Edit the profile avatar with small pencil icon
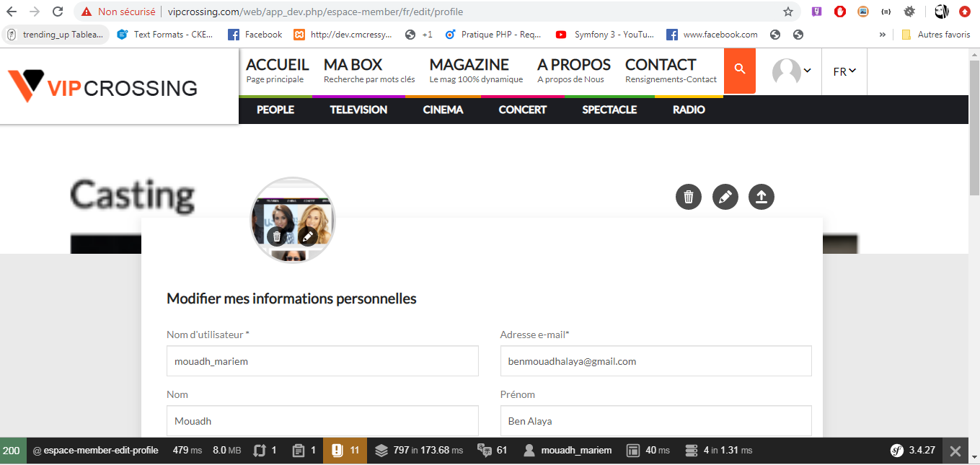Screen dimensions: 980x465 pyautogui.click(x=308, y=236)
